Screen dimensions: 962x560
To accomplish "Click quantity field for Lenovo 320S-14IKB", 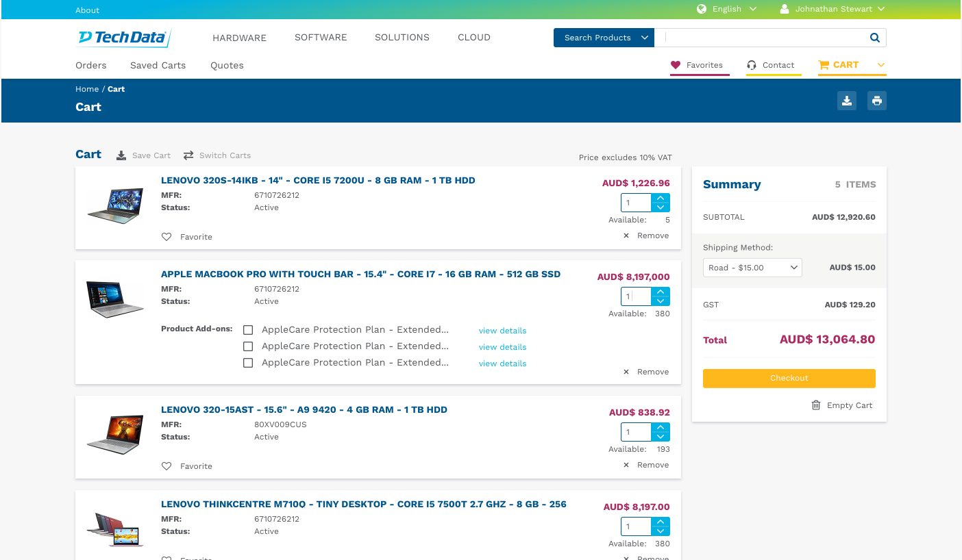I will 637,203.
